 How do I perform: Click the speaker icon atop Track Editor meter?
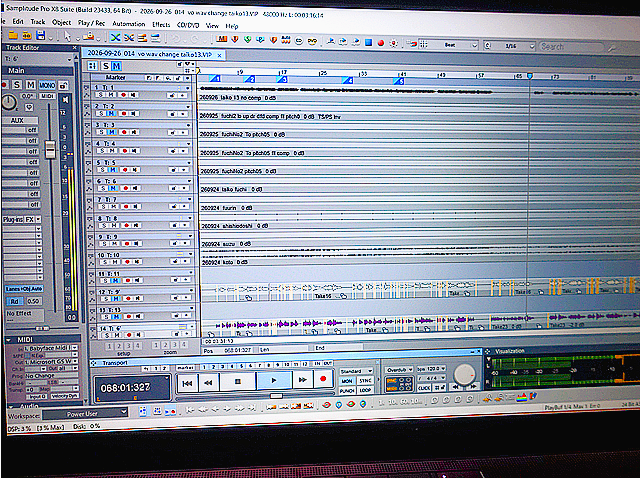[x=65, y=99]
